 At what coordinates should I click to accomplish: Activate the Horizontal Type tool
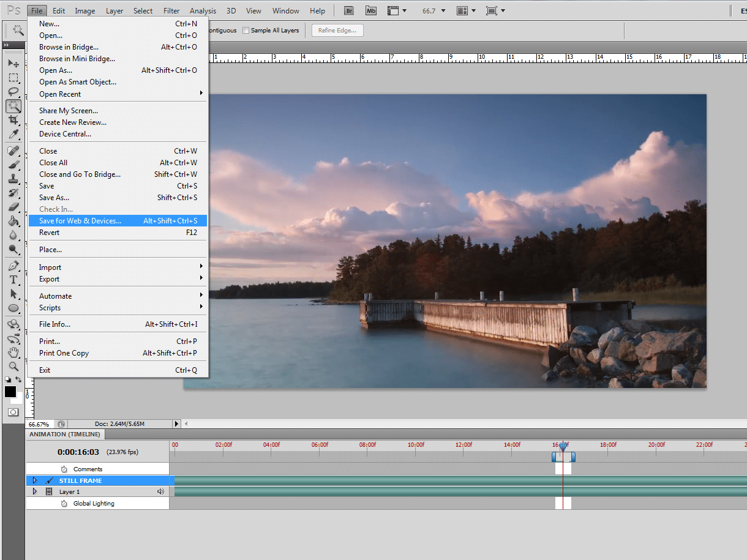[13, 280]
